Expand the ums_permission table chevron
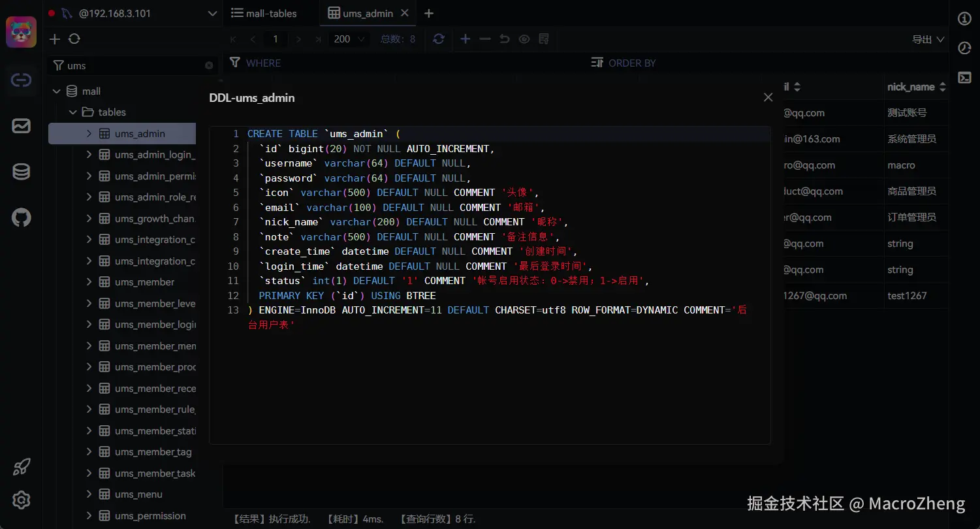This screenshot has width=980, height=529. tap(89, 515)
